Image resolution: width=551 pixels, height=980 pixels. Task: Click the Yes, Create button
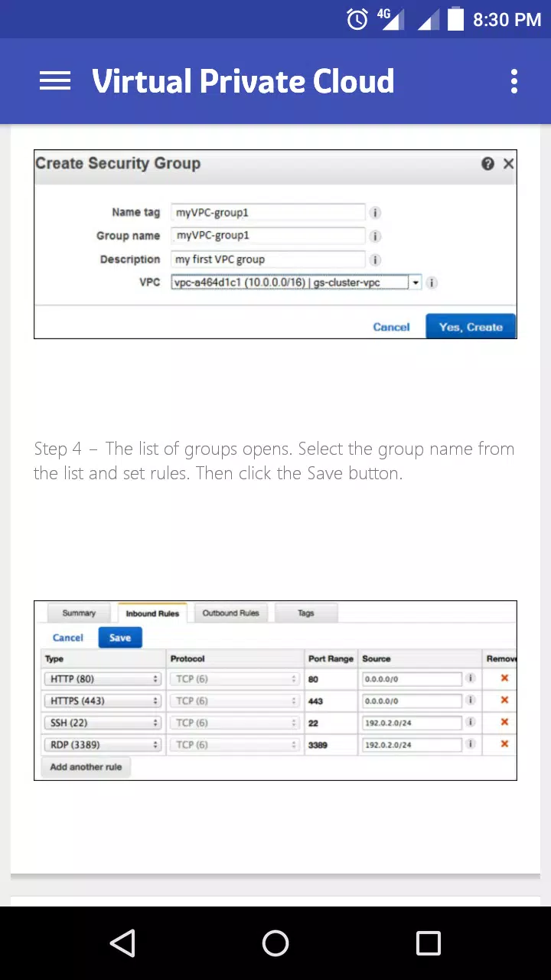471,327
